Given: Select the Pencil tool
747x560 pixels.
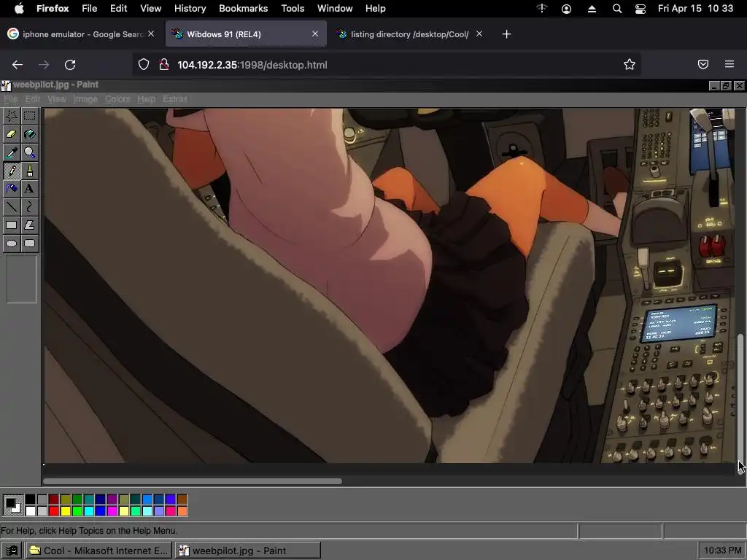Looking at the screenshot, I should [x=12, y=171].
